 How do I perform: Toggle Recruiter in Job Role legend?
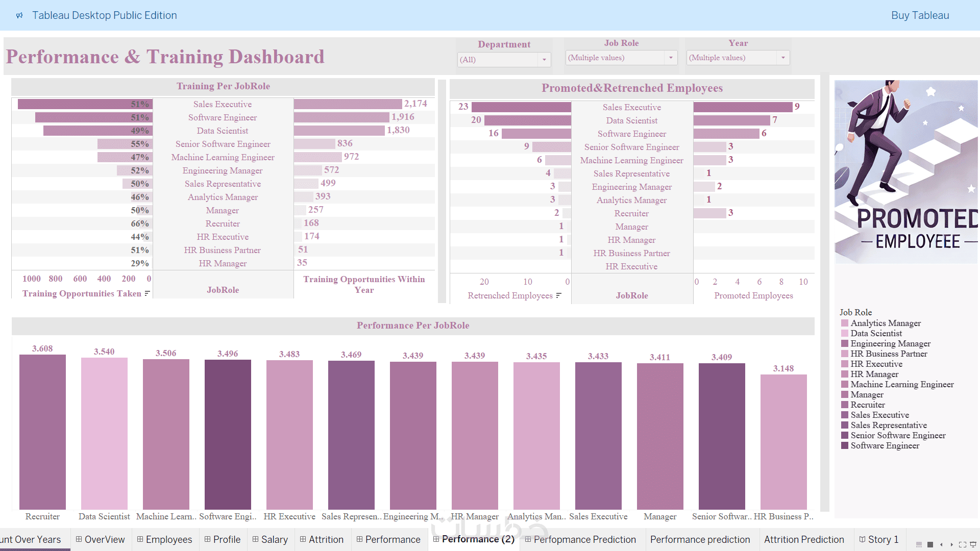867,405
